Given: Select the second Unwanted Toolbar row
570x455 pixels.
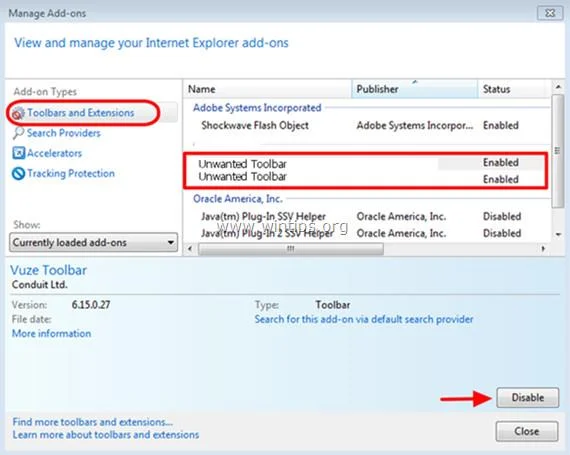Looking at the screenshot, I should [x=365, y=178].
